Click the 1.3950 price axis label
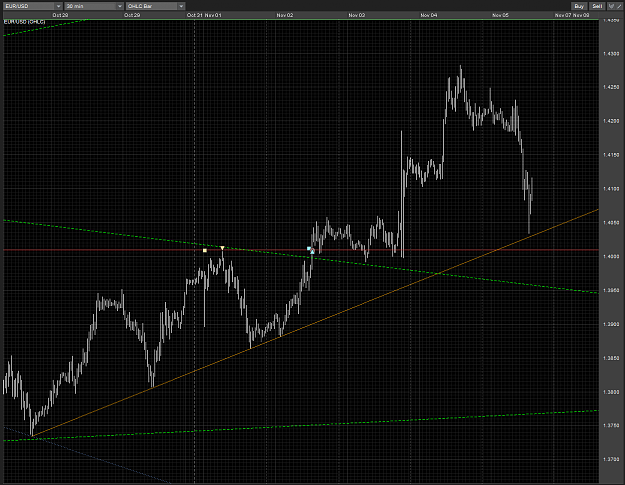The image size is (625, 485). (611, 291)
